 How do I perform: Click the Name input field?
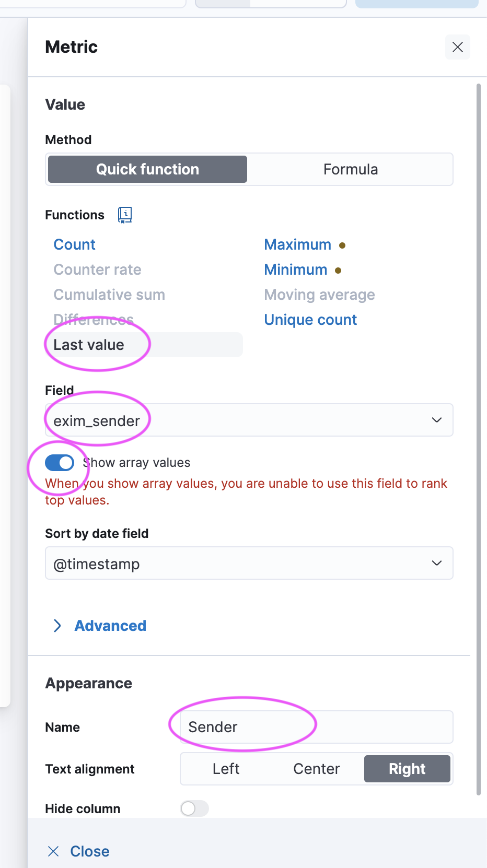[x=316, y=727]
